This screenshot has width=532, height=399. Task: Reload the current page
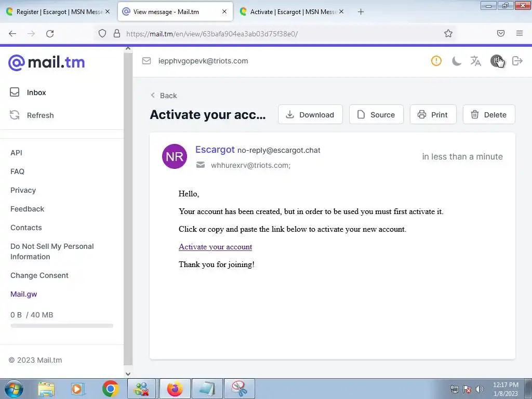tap(50, 34)
